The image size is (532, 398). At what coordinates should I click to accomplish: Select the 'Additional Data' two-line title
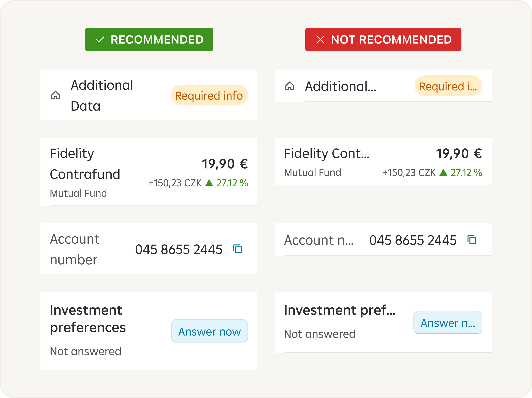[102, 95]
